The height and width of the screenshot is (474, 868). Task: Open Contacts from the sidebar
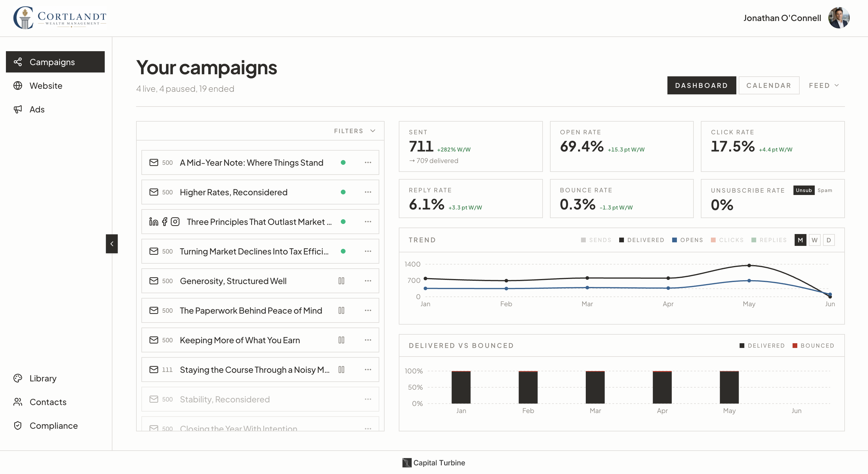coord(55,402)
